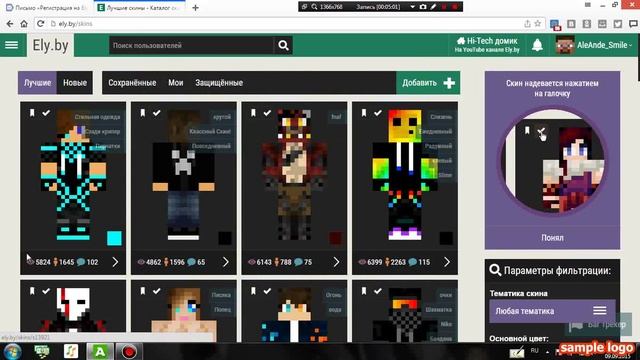Switch to the Лучшие tab
The width and height of the screenshot is (640, 360).
(x=38, y=83)
